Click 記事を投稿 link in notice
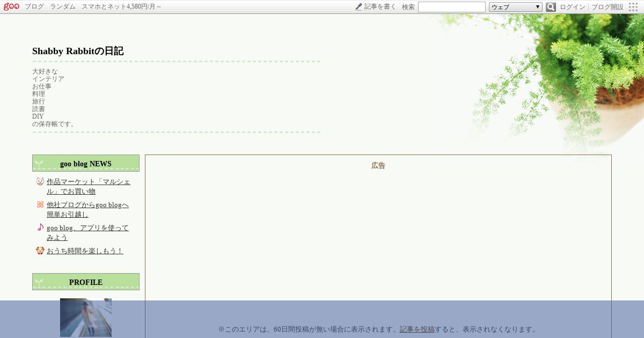 point(417,329)
